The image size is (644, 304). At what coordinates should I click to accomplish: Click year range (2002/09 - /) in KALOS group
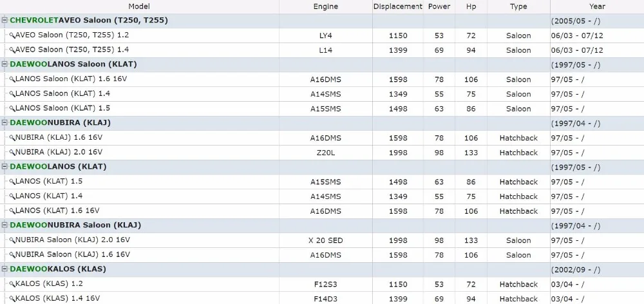pyautogui.click(x=576, y=270)
